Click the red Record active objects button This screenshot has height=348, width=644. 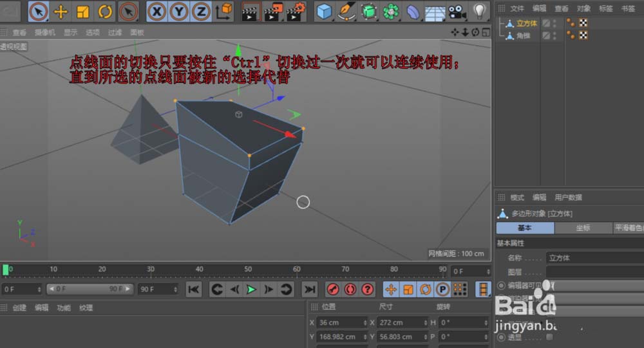pyautogui.click(x=333, y=289)
